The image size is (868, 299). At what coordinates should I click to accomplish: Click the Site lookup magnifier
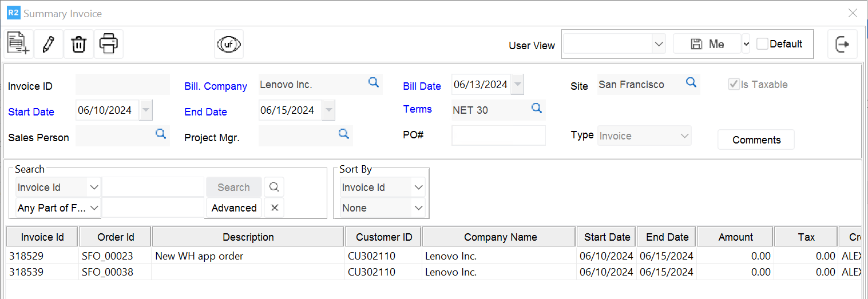691,83
